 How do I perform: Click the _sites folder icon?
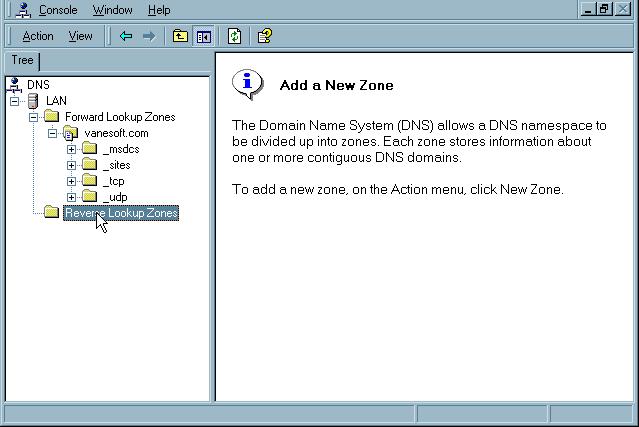(x=89, y=165)
